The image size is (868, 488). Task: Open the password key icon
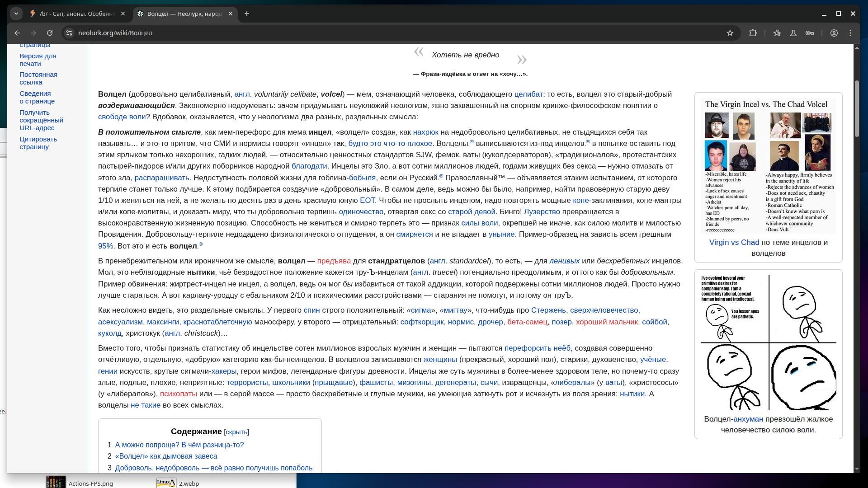(810, 33)
